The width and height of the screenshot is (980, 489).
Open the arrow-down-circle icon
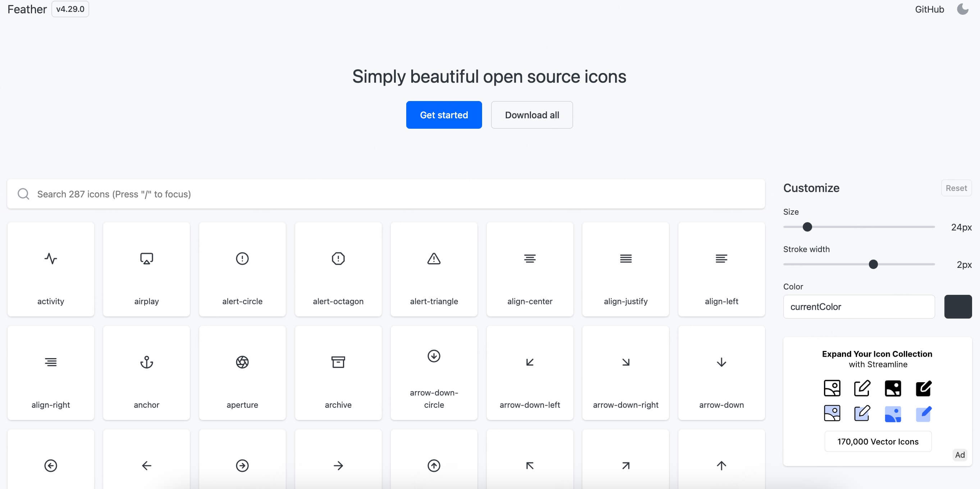click(434, 373)
